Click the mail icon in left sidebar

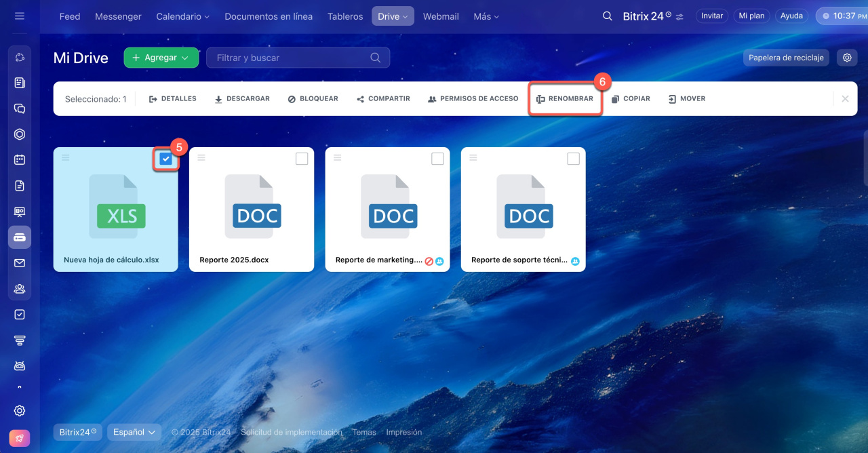20,263
